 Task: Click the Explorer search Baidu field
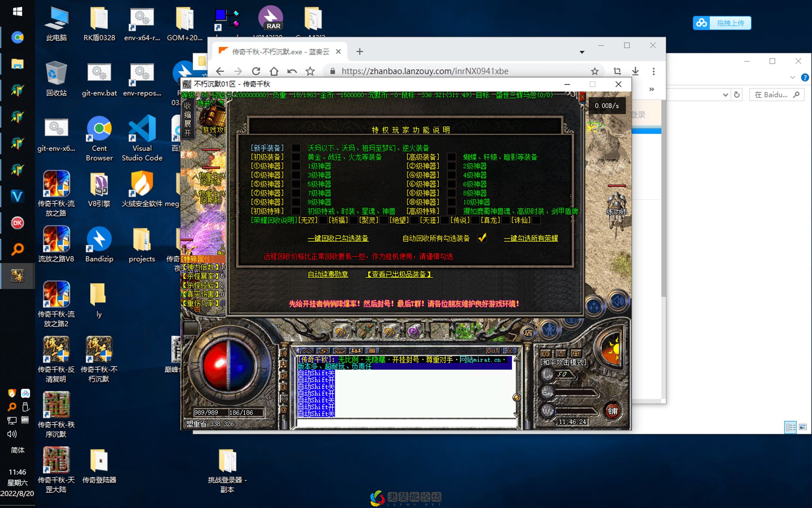[x=776, y=95]
